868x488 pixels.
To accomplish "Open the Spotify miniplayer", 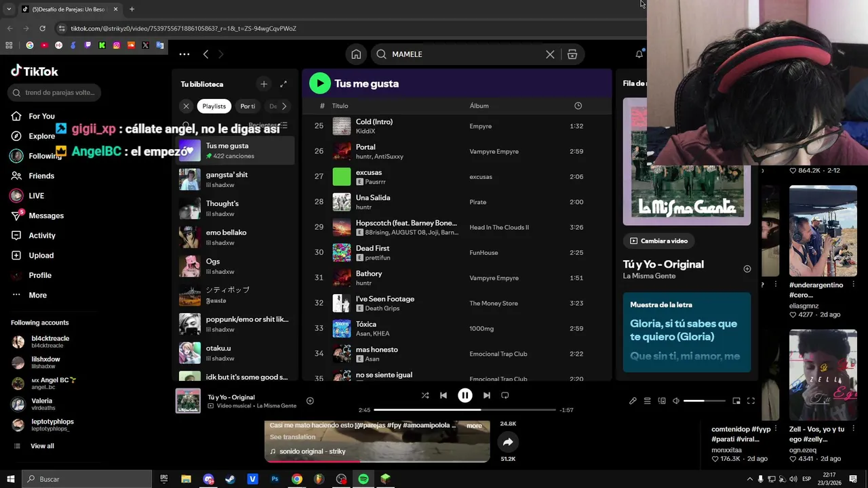I will (736, 401).
